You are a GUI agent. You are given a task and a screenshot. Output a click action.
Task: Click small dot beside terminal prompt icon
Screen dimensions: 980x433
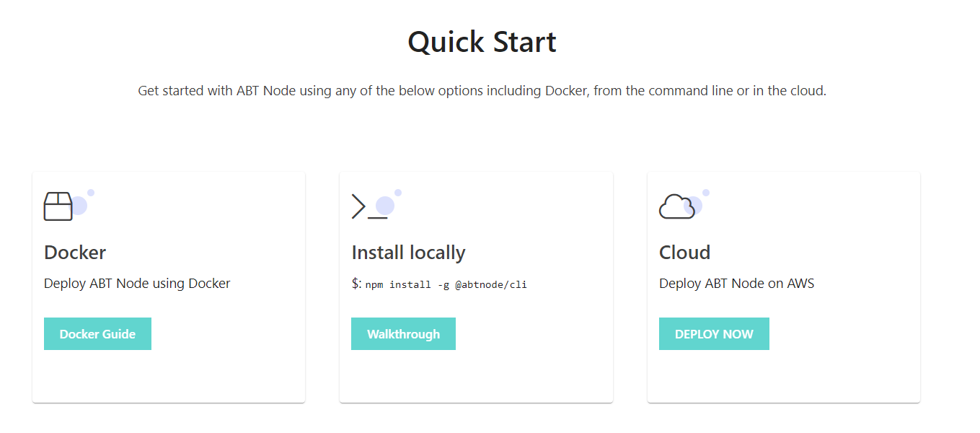(398, 193)
